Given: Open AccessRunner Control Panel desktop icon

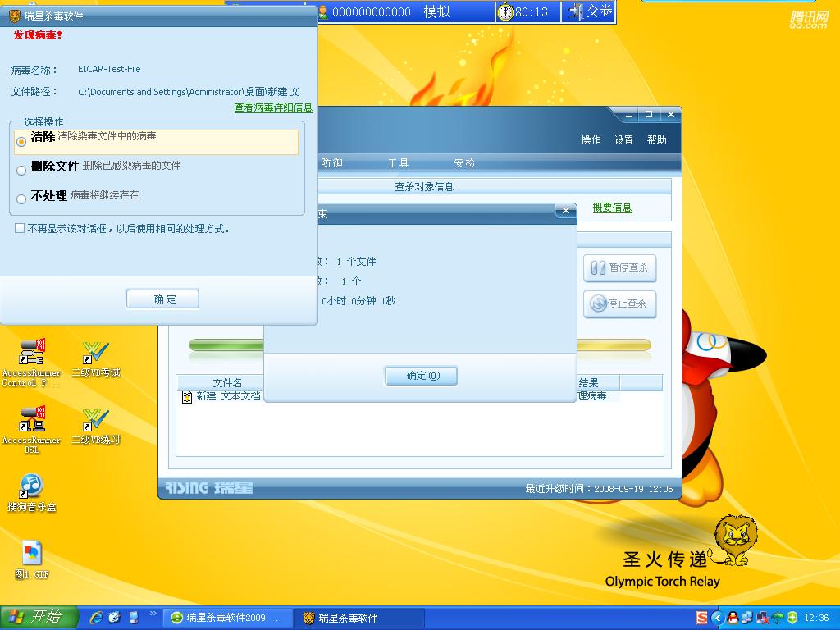Looking at the screenshot, I should coord(32,363).
